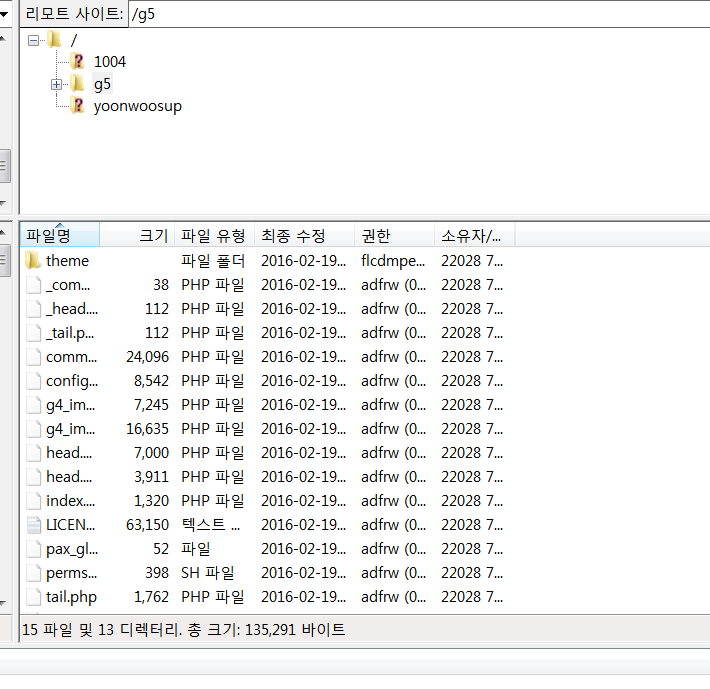Click the SH 파일 type cell

point(208,573)
